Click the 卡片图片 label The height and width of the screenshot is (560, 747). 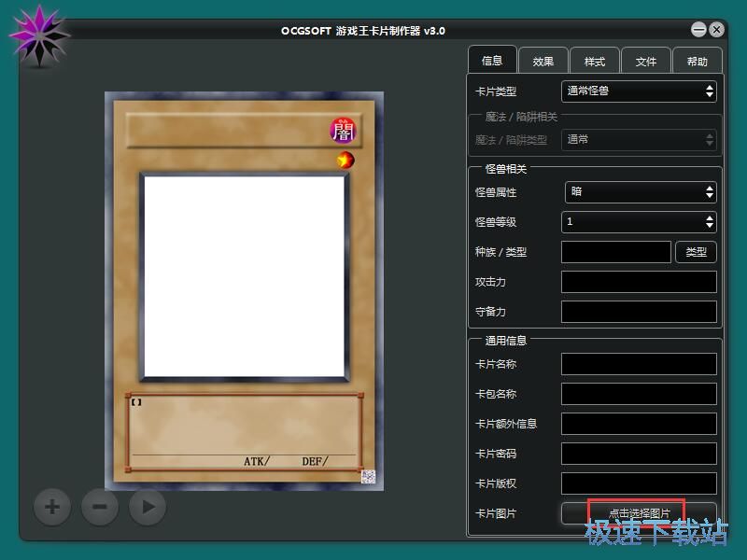pos(496,514)
